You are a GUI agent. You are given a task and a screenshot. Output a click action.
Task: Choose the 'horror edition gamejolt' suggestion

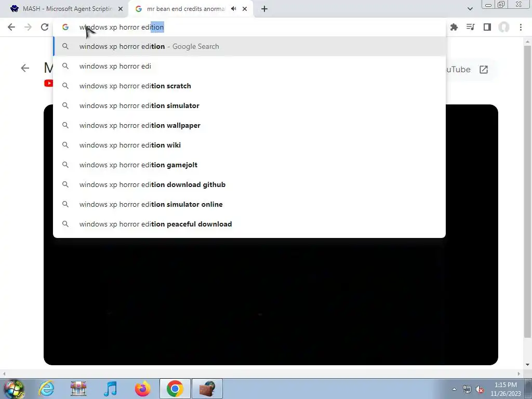[249, 165]
